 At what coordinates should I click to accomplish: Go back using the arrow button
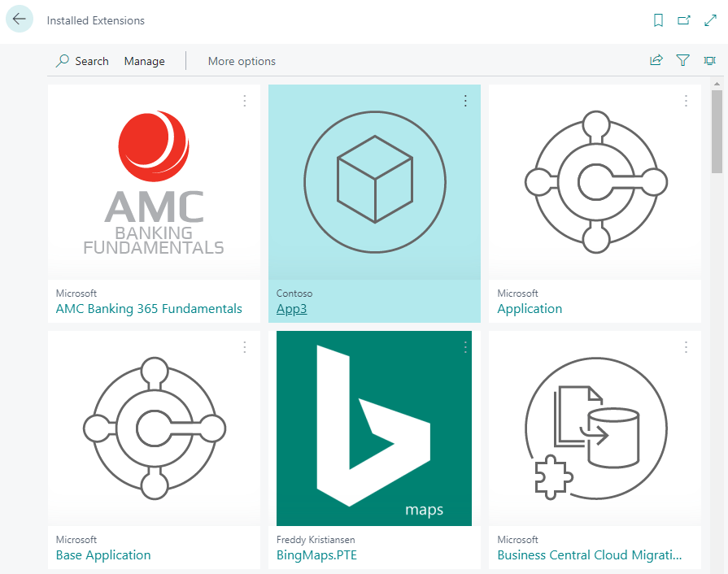(19, 19)
